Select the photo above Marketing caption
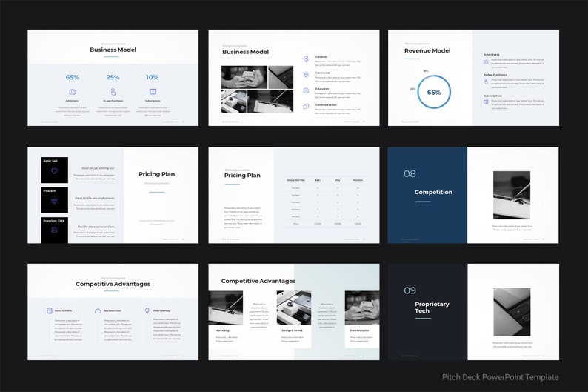 226,308
